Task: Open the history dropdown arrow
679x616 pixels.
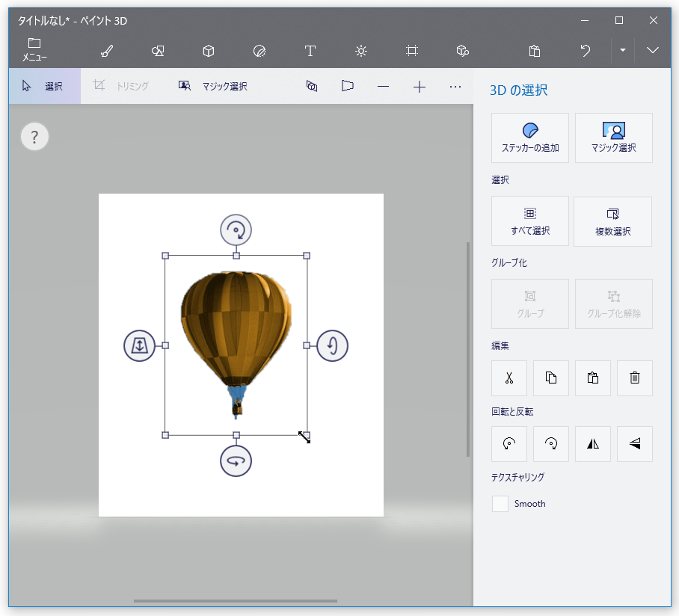Action: (623, 50)
